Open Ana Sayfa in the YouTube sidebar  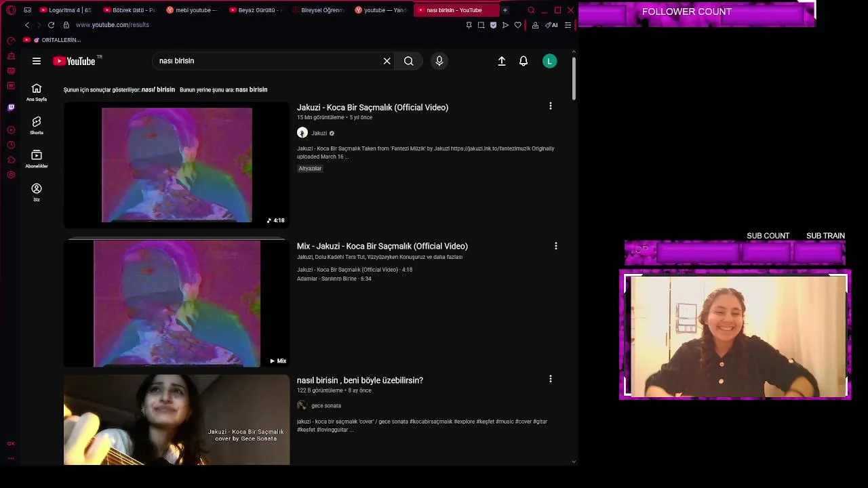37,92
